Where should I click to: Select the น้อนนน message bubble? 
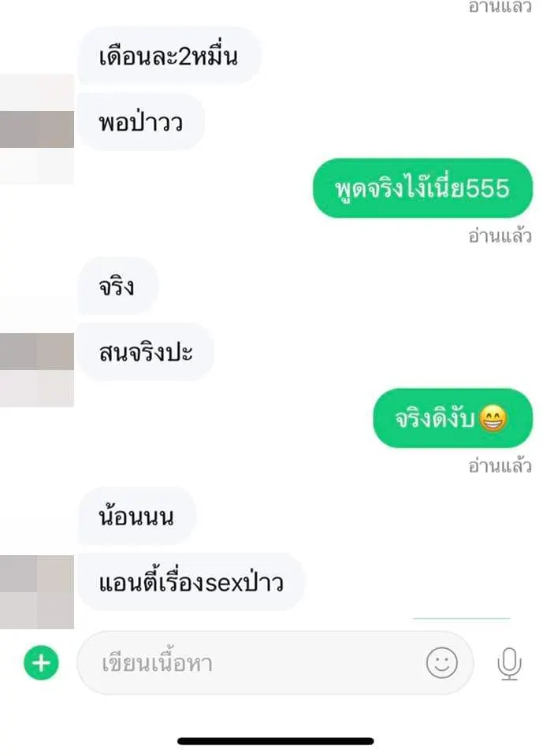(137, 516)
